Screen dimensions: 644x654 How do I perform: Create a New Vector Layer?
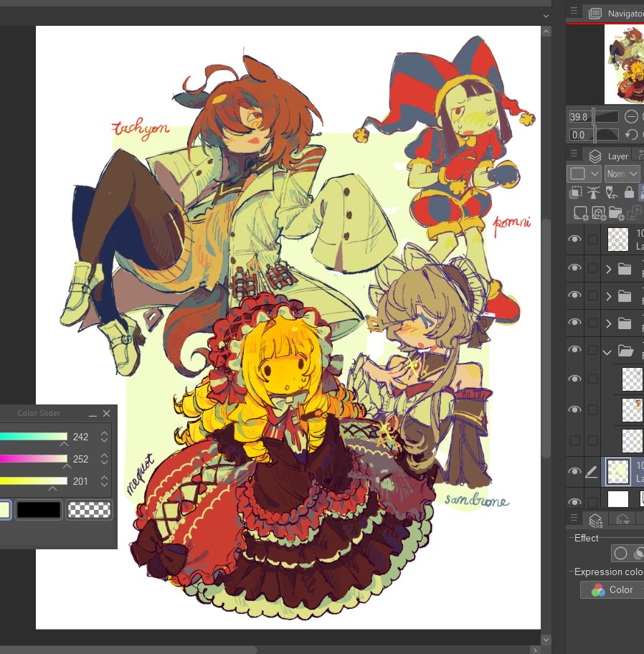click(x=599, y=213)
